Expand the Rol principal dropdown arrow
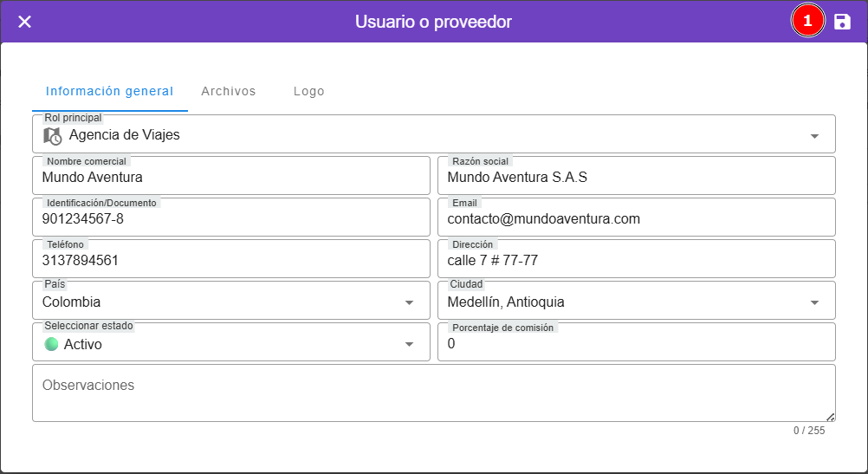This screenshot has width=868, height=474. coord(814,136)
